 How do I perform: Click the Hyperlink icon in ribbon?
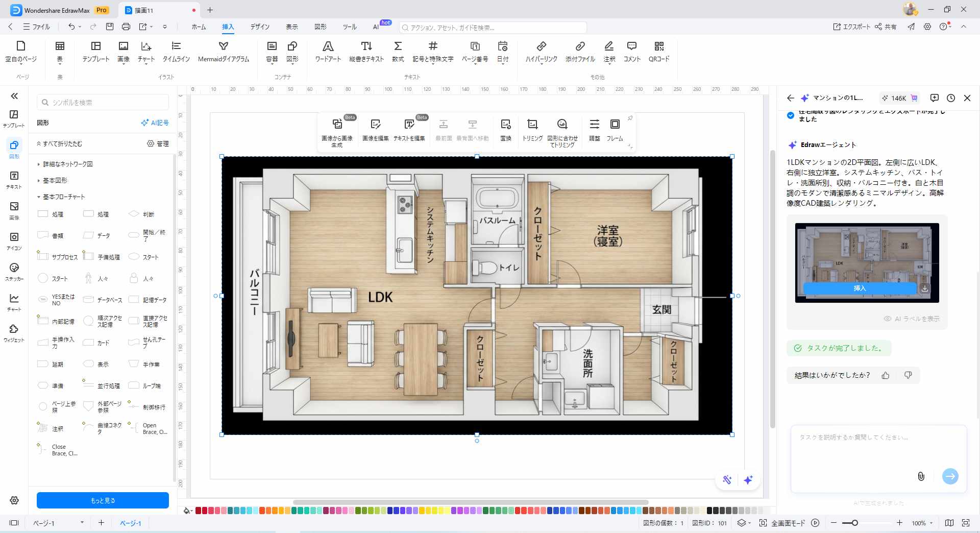tap(541, 51)
